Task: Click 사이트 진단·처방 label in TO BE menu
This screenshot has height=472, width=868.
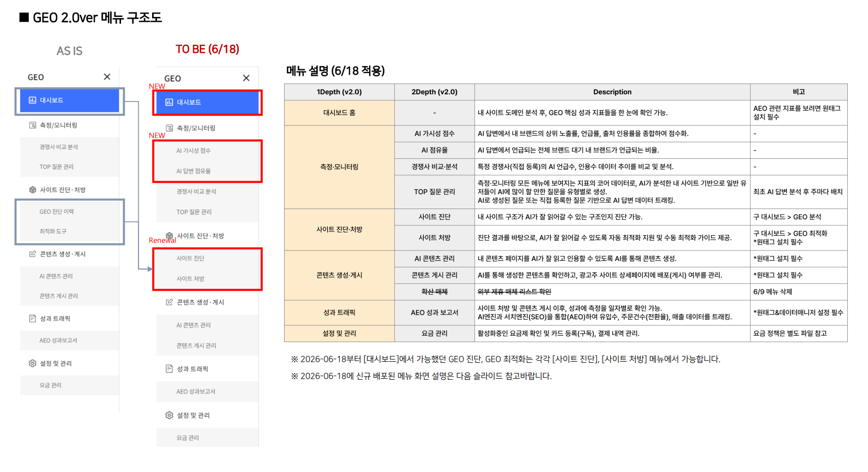Action: (x=200, y=236)
